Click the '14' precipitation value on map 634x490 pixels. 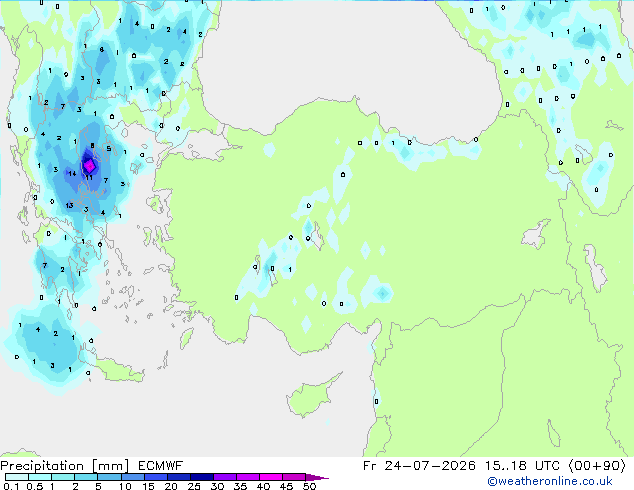(72, 173)
